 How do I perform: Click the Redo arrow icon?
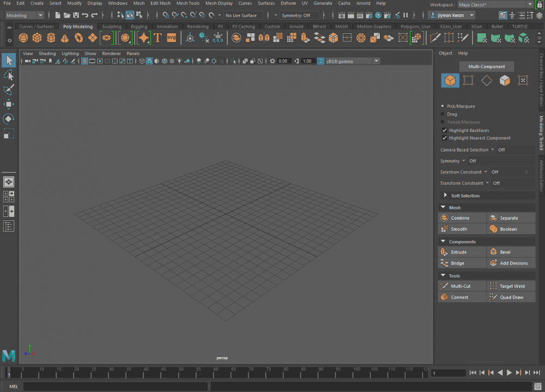(94, 15)
